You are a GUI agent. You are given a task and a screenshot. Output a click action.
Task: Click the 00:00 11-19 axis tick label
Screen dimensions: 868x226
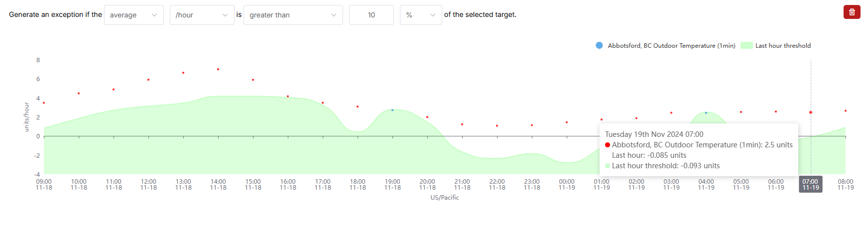pyautogui.click(x=567, y=184)
